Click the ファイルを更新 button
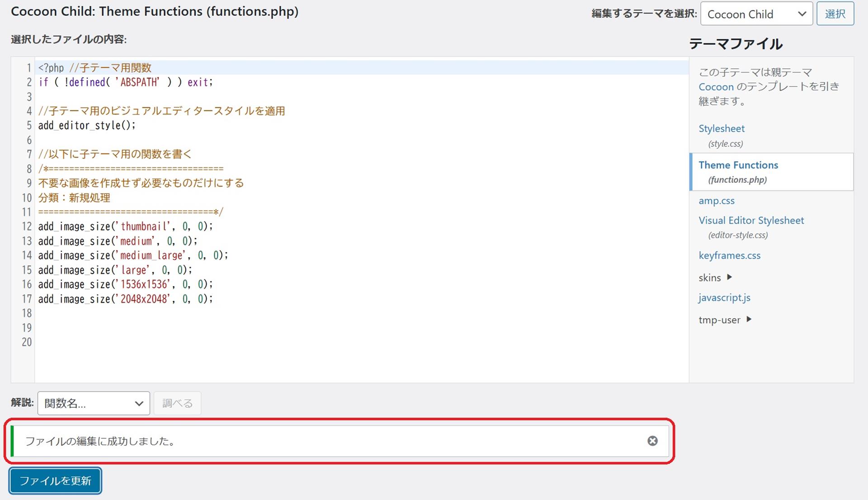 [x=55, y=481]
